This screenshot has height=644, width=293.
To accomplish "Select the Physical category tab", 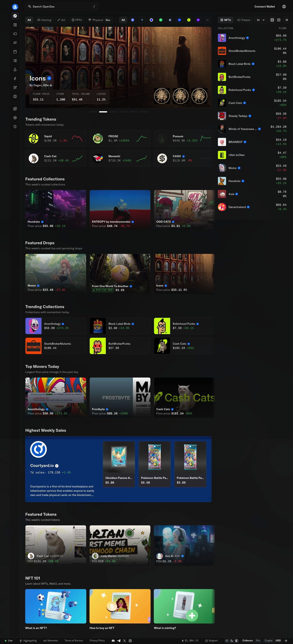I will pyautogui.click(x=99, y=20).
